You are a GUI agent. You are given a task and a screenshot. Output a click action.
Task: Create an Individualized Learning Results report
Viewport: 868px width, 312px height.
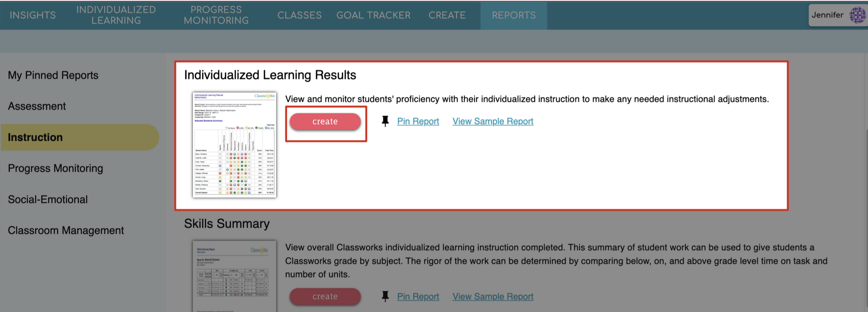tap(325, 121)
